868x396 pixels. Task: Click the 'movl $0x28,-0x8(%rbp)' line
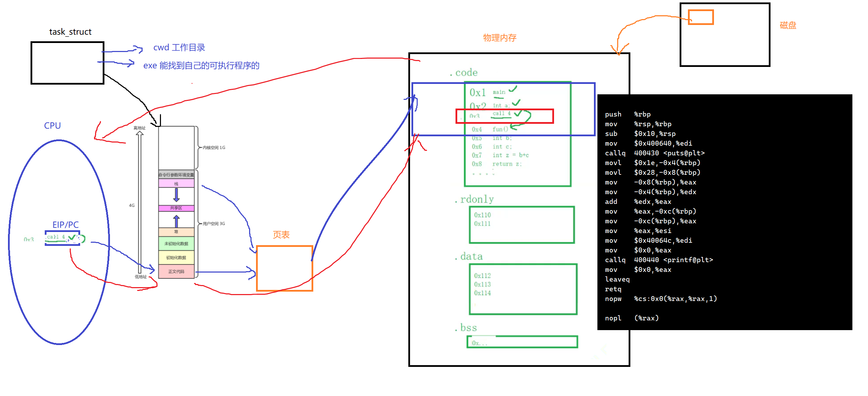pyautogui.click(x=653, y=172)
